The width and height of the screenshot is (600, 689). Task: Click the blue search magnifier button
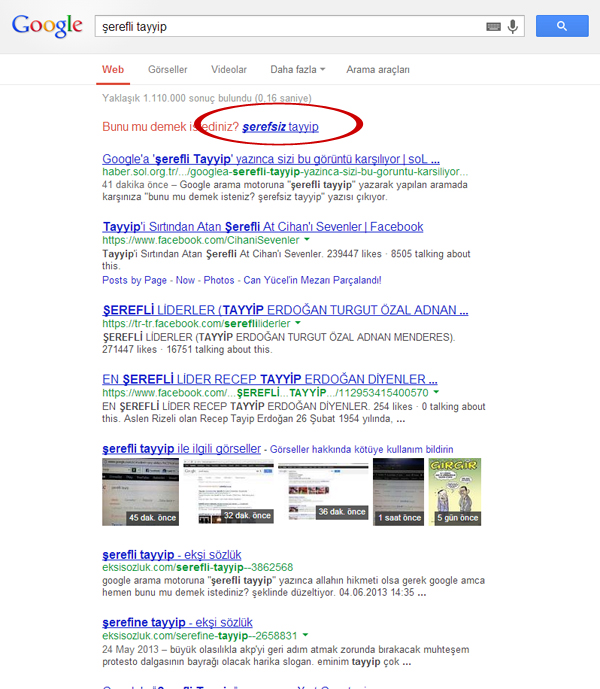(x=562, y=26)
